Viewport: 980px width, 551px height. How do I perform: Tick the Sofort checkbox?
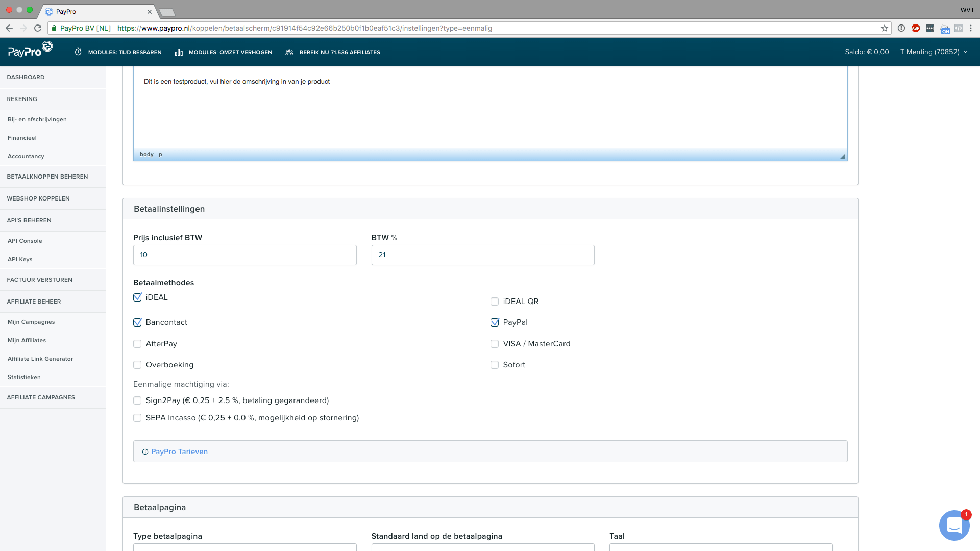point(495,365)
